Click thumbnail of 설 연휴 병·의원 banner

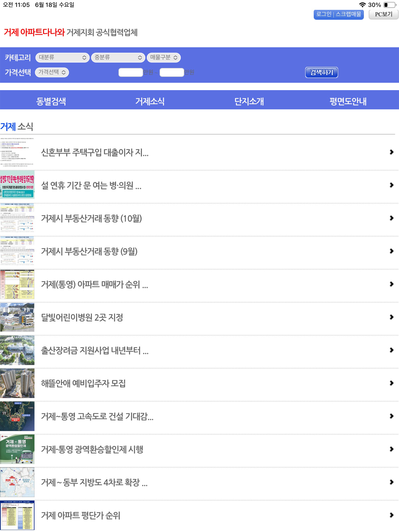coord(17,185)
